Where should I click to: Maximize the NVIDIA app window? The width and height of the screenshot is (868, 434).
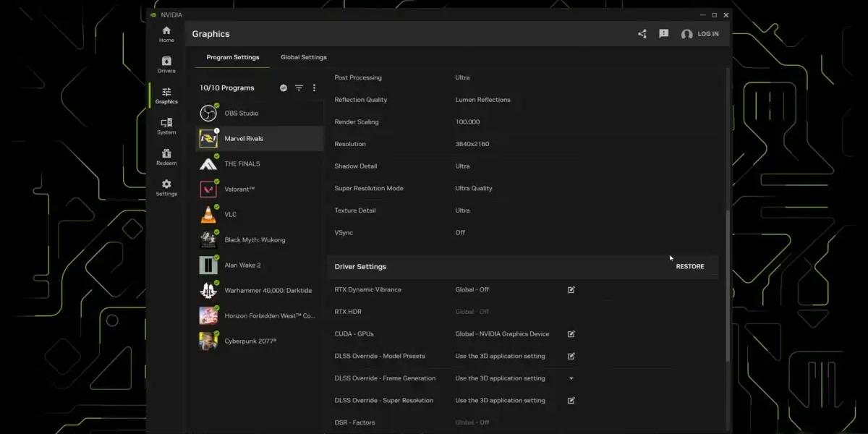(715, 14)
